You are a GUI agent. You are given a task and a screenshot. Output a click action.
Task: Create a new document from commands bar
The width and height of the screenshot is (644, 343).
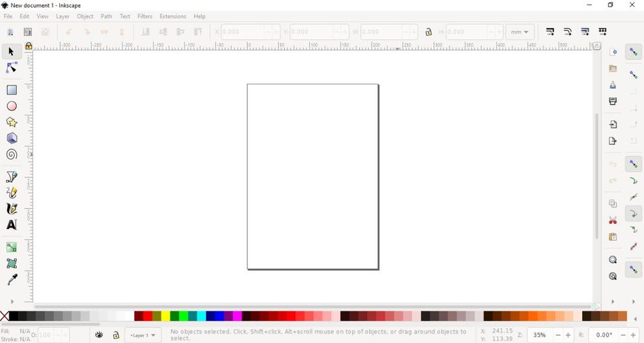click(613, 52)
